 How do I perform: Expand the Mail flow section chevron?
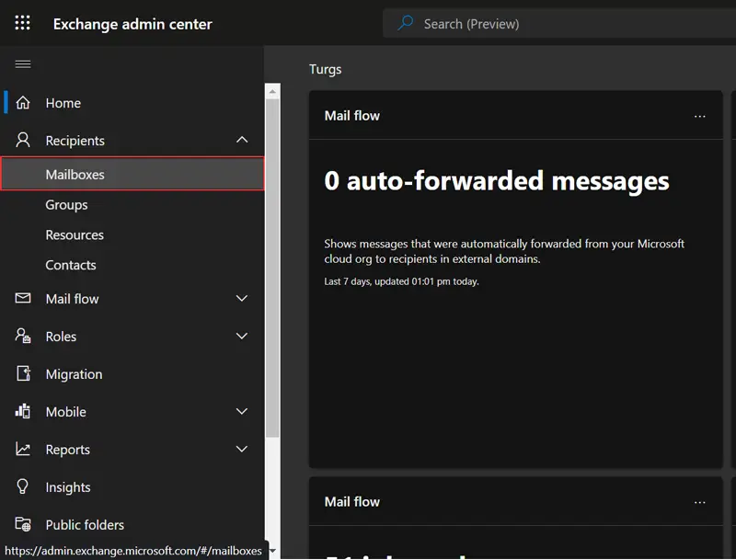(242, 299)
